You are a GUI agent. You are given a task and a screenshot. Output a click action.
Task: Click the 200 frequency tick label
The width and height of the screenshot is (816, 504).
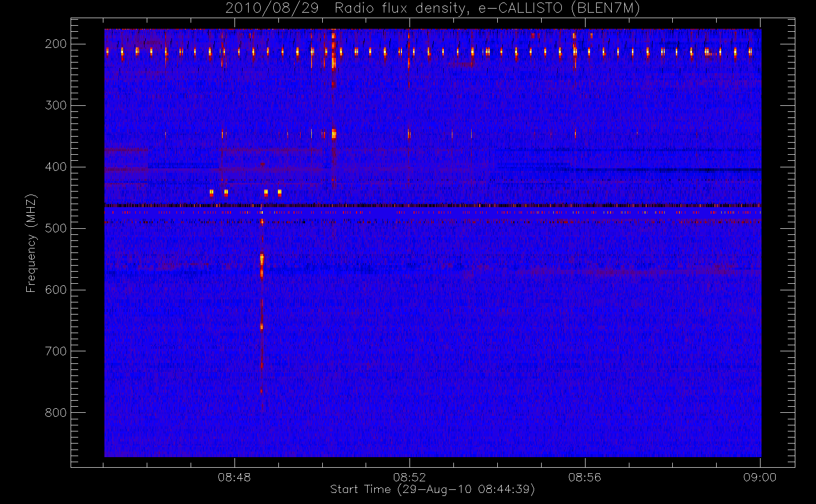pos(56,44)
